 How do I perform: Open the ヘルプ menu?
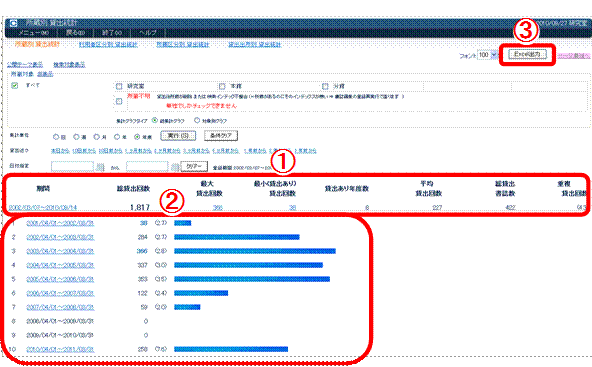click(x=148, y=33)
